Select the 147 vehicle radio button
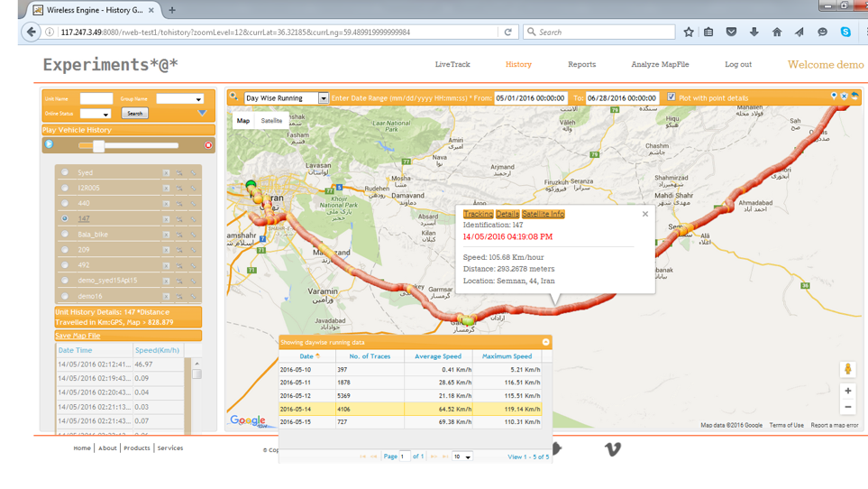This screenshot has height=489, width=868. (65, 218)
